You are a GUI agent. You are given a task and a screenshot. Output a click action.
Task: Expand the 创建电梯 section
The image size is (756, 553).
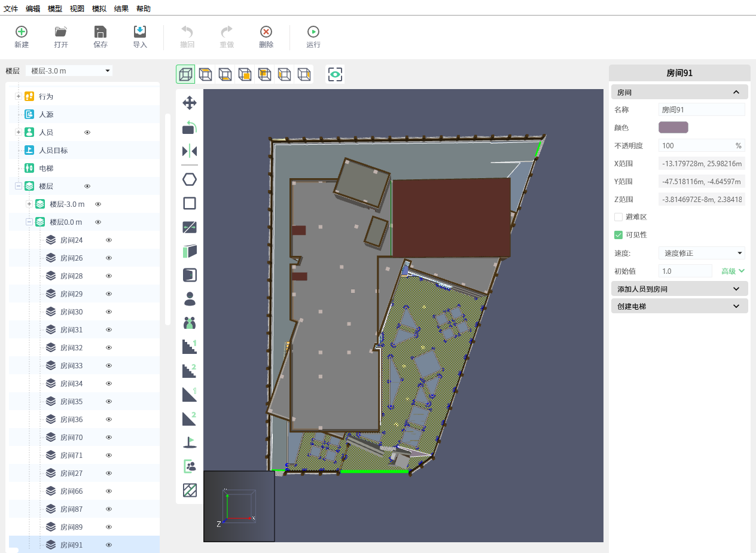(679, 306)
